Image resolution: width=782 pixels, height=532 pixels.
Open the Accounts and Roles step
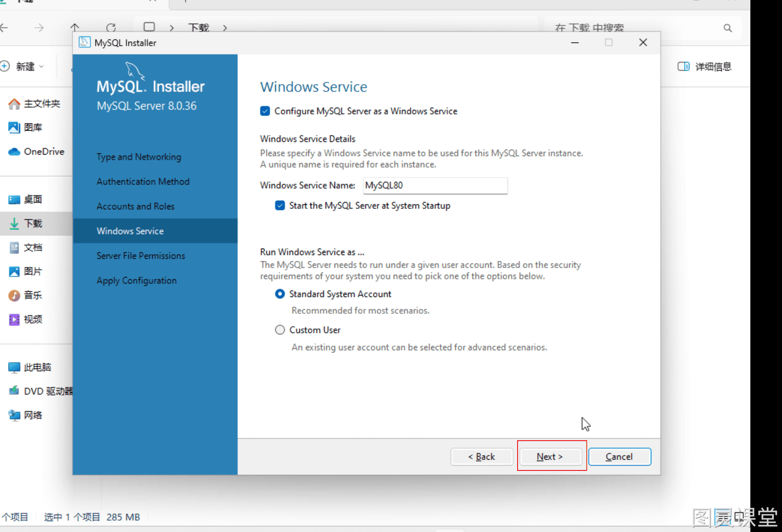coord(135,206)
